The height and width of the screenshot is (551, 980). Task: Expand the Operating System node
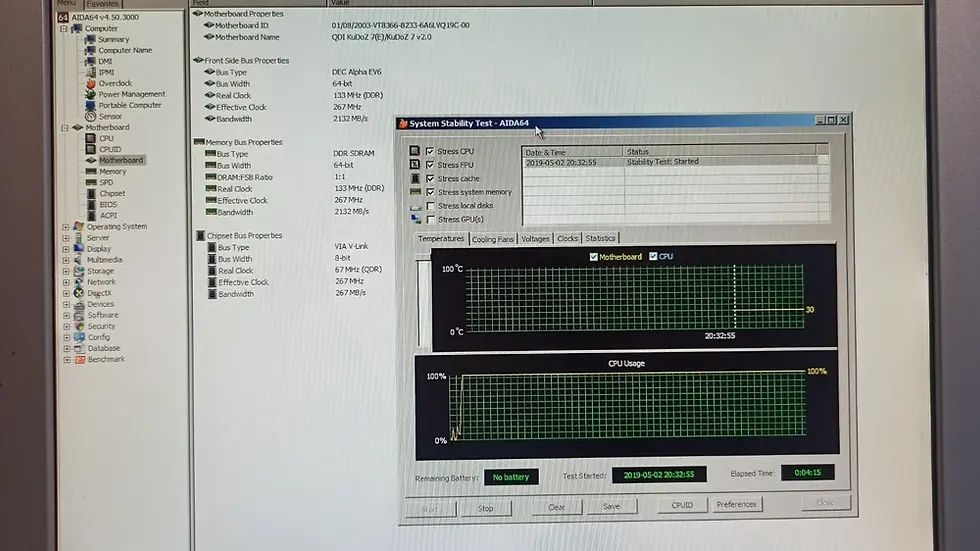(66, 227)
